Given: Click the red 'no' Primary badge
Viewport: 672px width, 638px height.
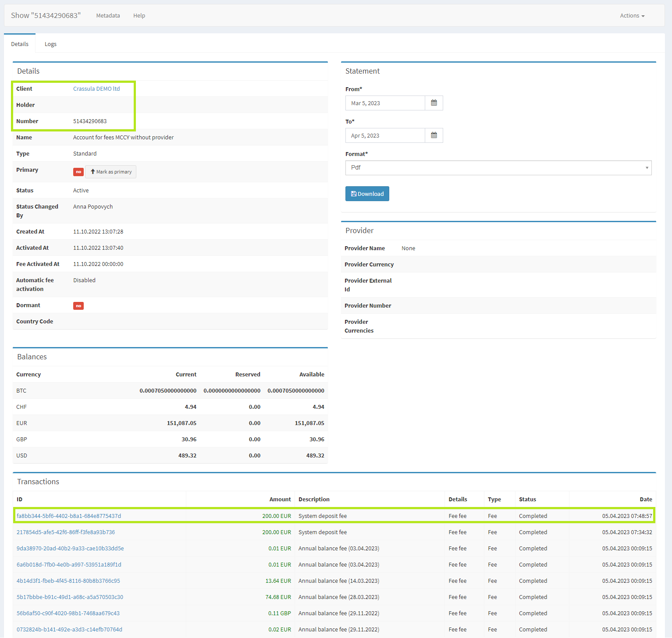Looking at the screenshot, I should tap(78, 172).
